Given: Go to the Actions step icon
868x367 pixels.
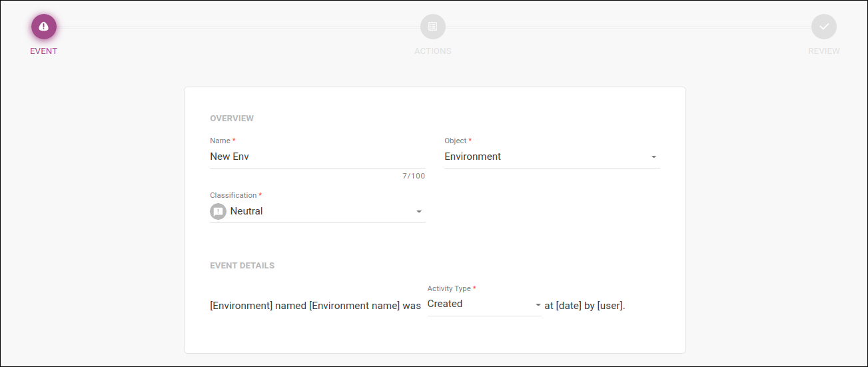Looking at the screenshot, I should pyautogui.click(x=433, y=27).
